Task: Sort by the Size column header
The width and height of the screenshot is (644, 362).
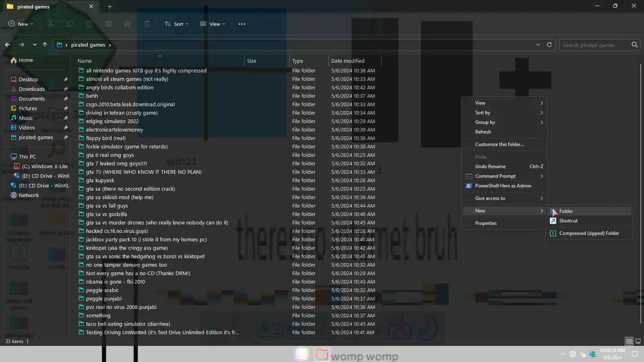Action: (267, 61)
